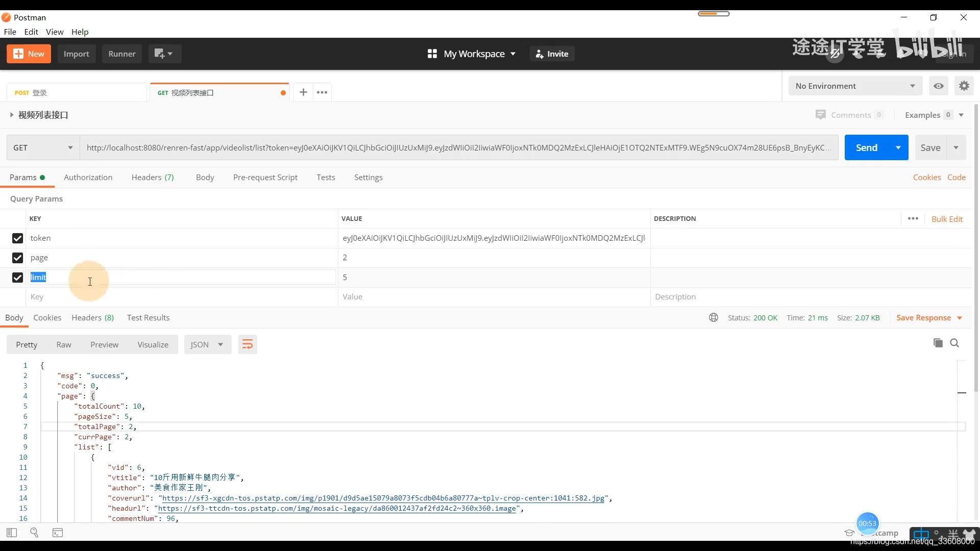Expand the 视频列表接口 request description
This screenshot has height=551, width=980.
click(x=12, y=115)
